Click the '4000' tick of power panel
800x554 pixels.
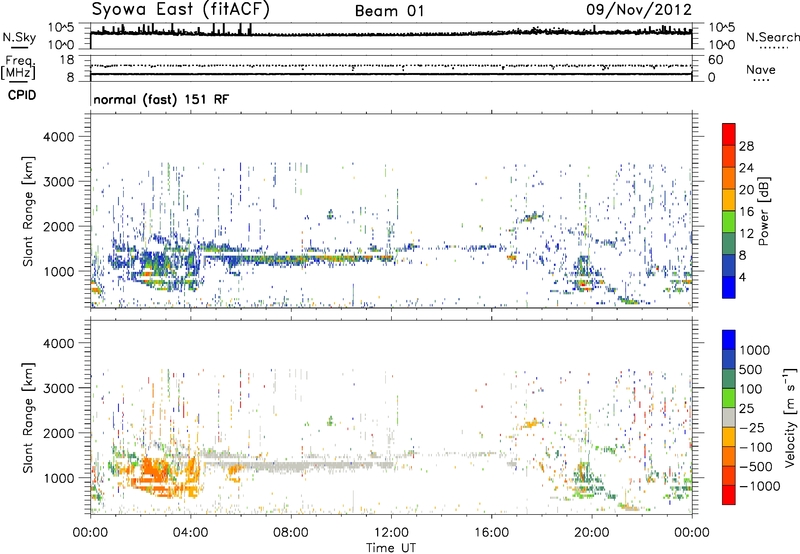(58, 137)
